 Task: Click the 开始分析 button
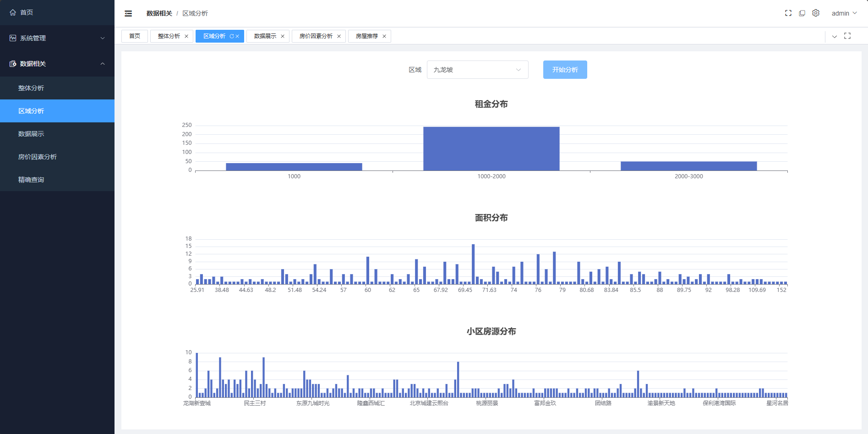(565, 70)
